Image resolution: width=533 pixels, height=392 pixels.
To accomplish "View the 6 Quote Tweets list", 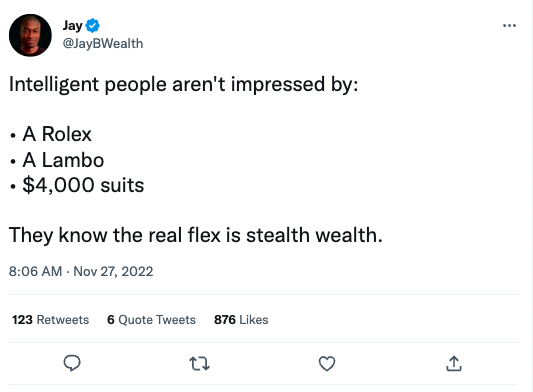I will [x=151, y=320].
